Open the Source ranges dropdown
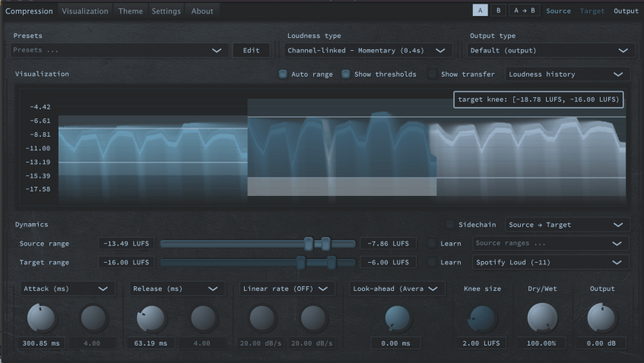This screenshot has height=363, width=644. [x=550, y=243]
